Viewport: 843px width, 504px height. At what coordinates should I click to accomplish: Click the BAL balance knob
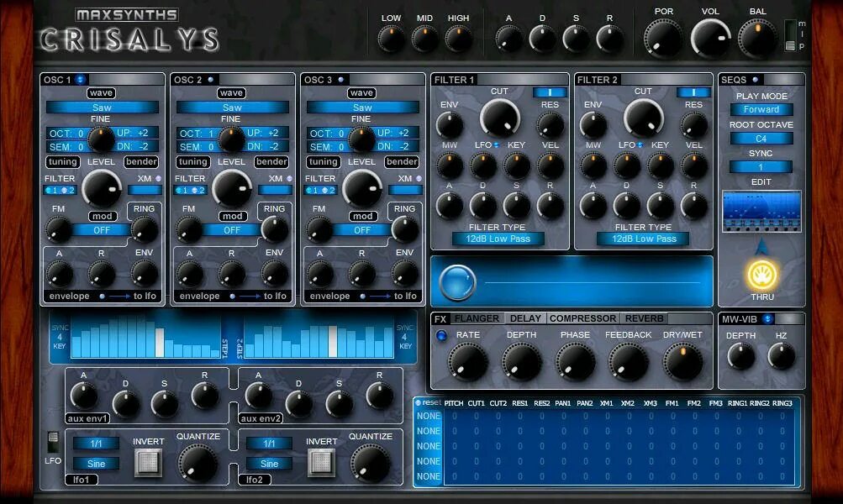pos(757,39)
